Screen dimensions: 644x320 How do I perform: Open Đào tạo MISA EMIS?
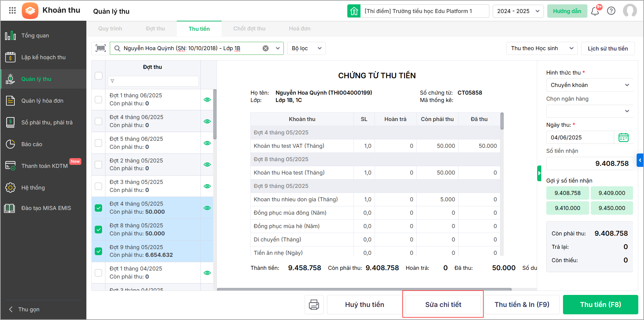(44, 208)
